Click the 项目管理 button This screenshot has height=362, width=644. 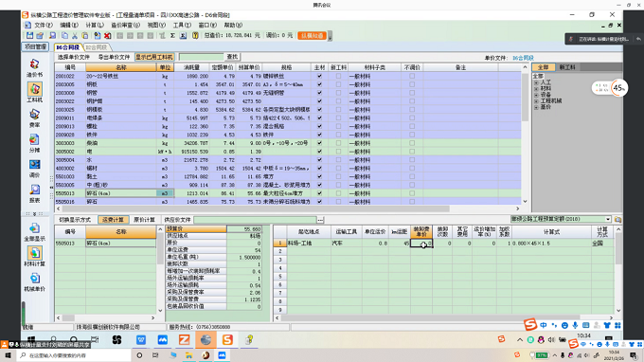point(36,46)
